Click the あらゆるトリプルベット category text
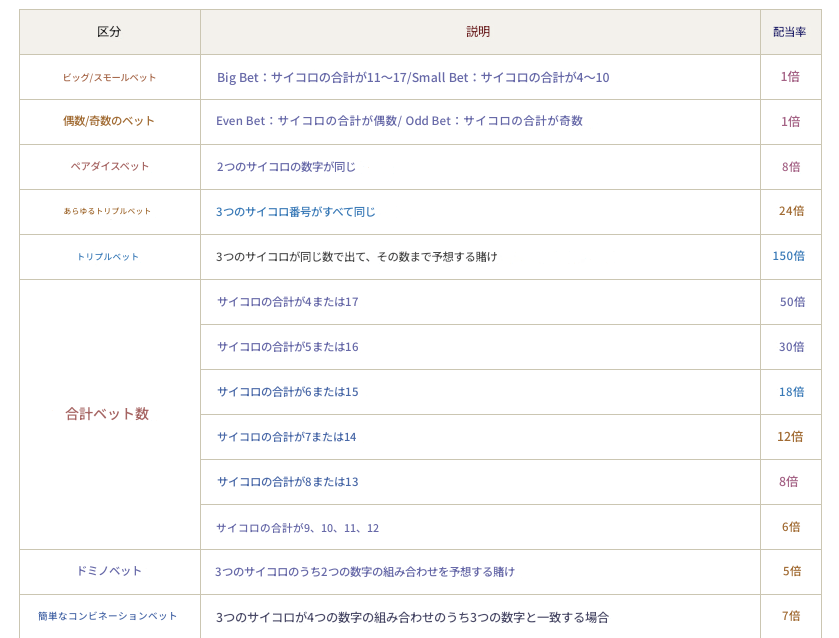 click(x=108, y=211)
